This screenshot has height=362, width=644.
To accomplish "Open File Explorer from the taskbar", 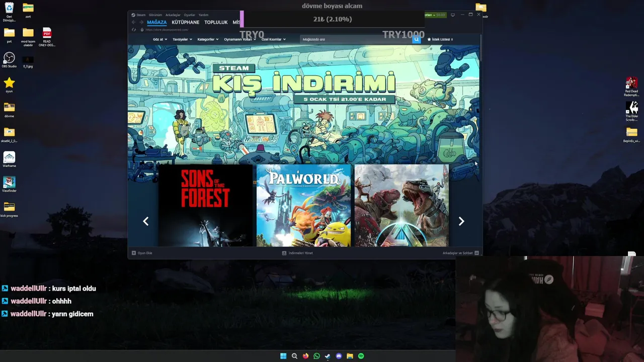I will click(350, 356).
